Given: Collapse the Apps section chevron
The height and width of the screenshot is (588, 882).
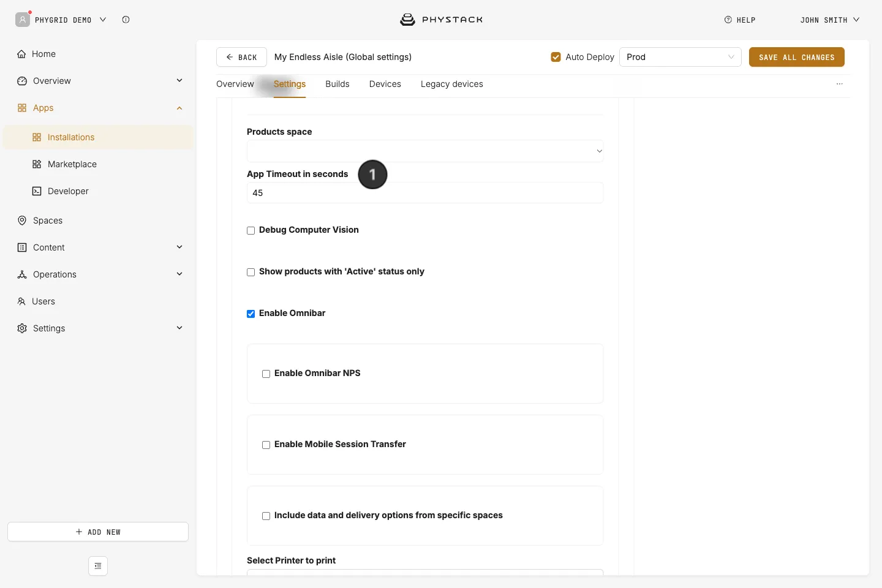Looking at the screenshot, I should click(x=179, y=108).
